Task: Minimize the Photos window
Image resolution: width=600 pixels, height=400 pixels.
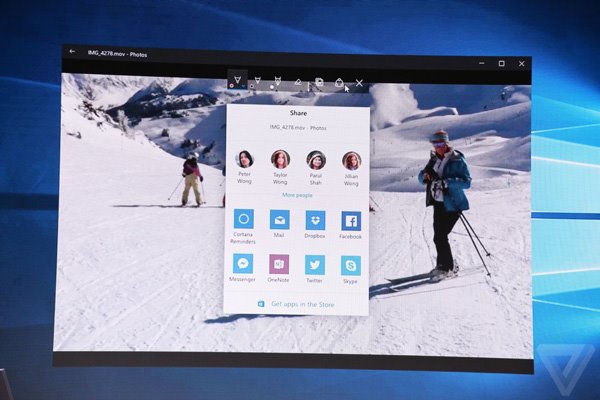Action: coord(482,63)
